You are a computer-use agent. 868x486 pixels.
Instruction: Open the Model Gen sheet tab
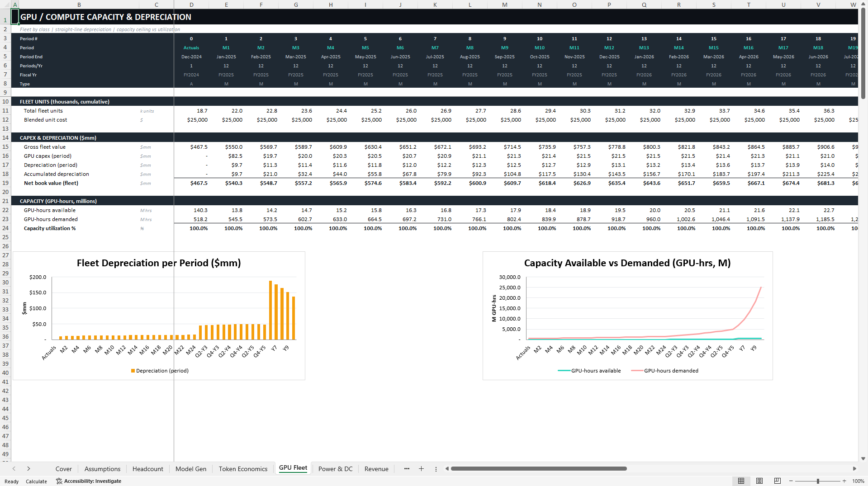191,469
